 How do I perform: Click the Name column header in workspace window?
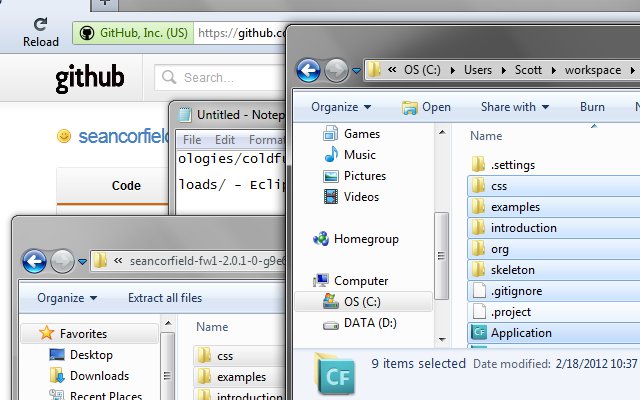pyautogui.click(x=486, y=136)
